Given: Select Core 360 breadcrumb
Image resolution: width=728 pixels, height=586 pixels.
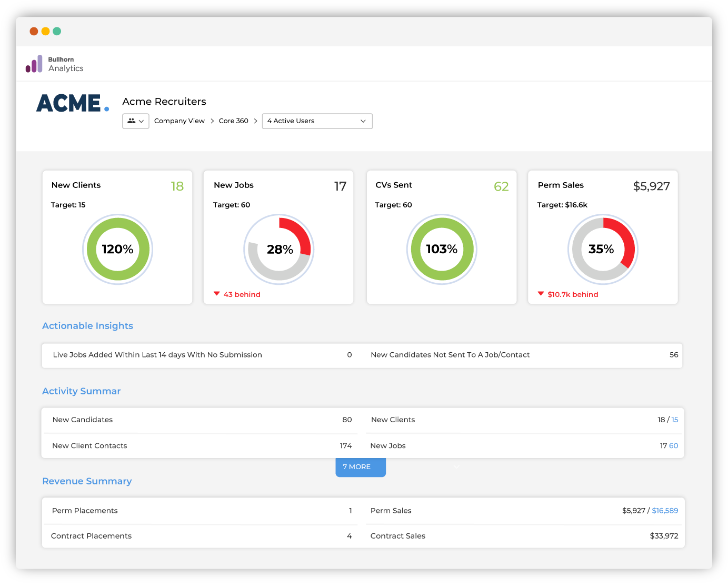Looking at the screenshot, I should pos(234,121).
